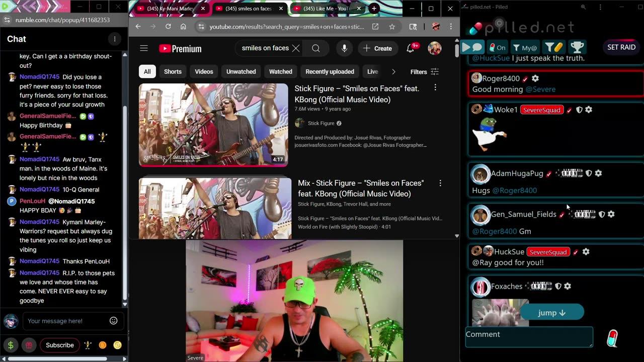Click the SET RAID button

click(621, 47)
